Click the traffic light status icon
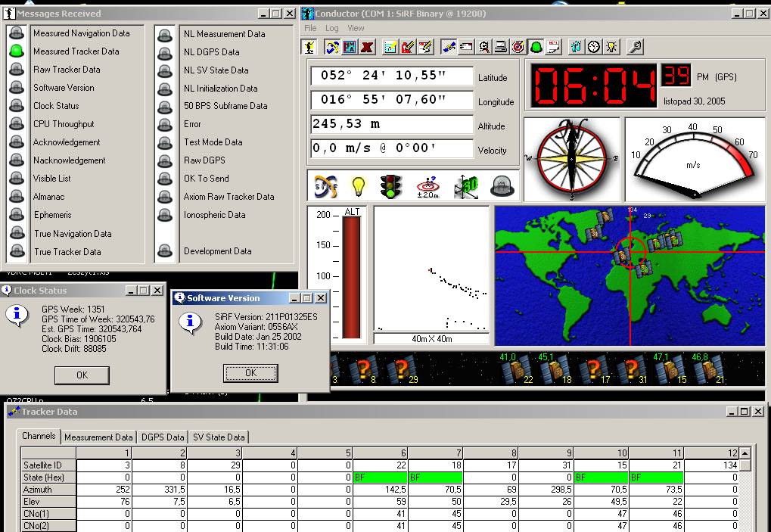771x532 pixels. point(391,186)
